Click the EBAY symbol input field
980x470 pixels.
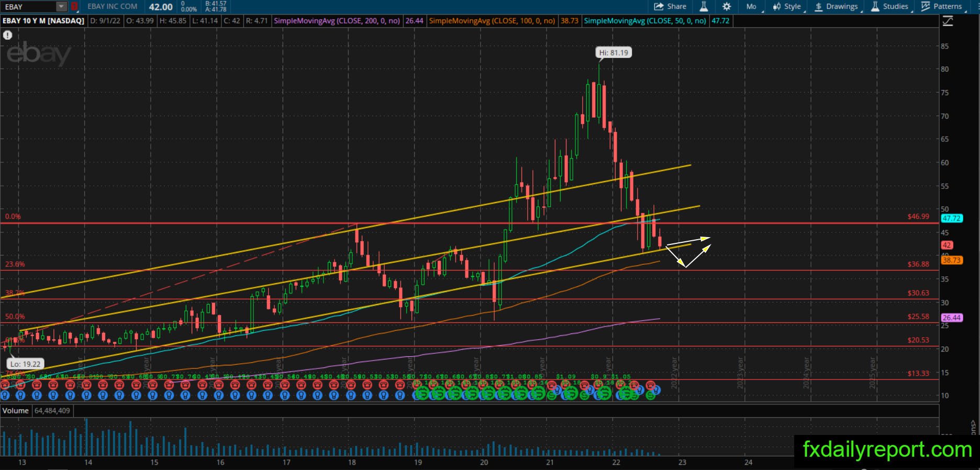[30, 7]
